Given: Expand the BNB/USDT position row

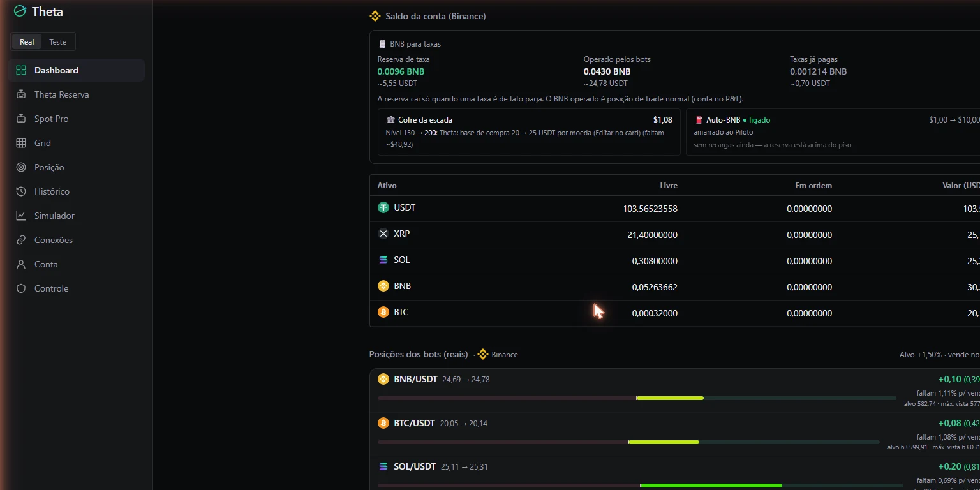Looking at the screenshot, I should point(675,390).
